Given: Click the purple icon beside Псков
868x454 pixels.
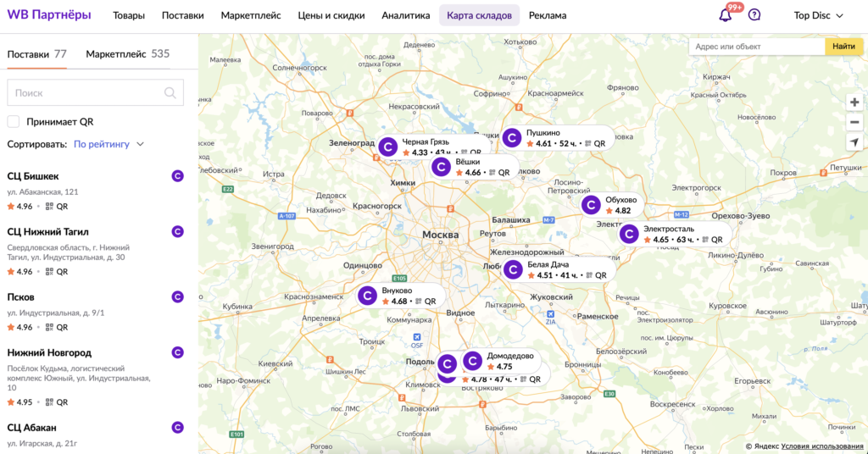Looking at the screenshot, I should click(x=178, y=297).
